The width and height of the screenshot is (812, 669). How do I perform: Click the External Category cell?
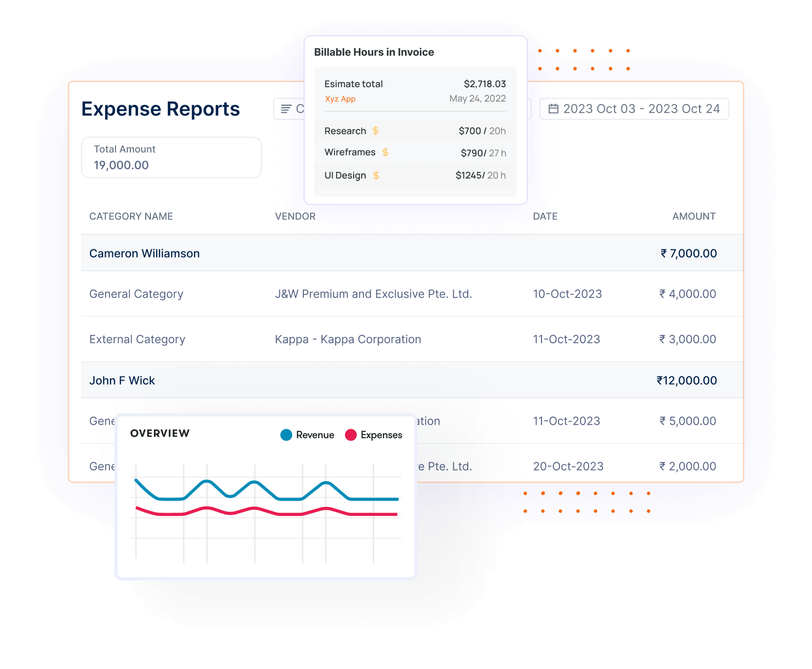tap(137, 339)
